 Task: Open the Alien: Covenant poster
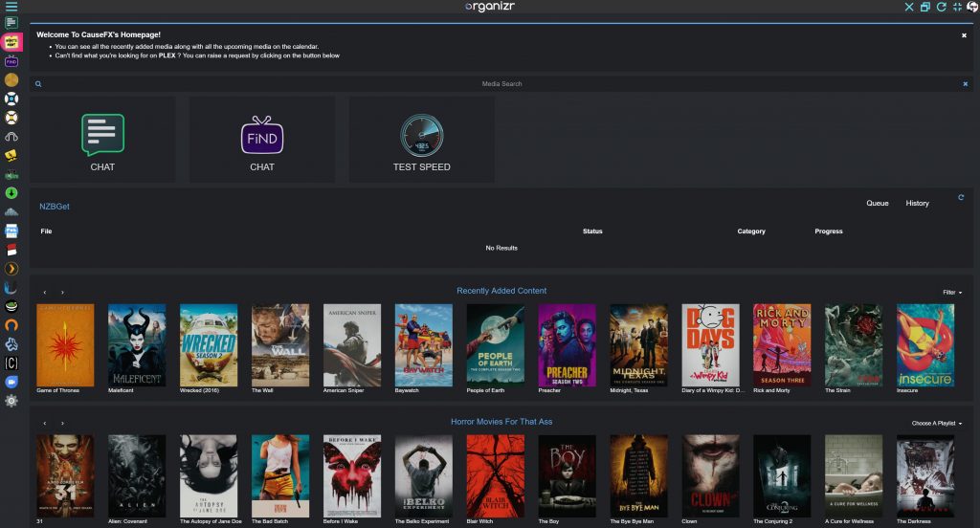[x=137, y=476]
